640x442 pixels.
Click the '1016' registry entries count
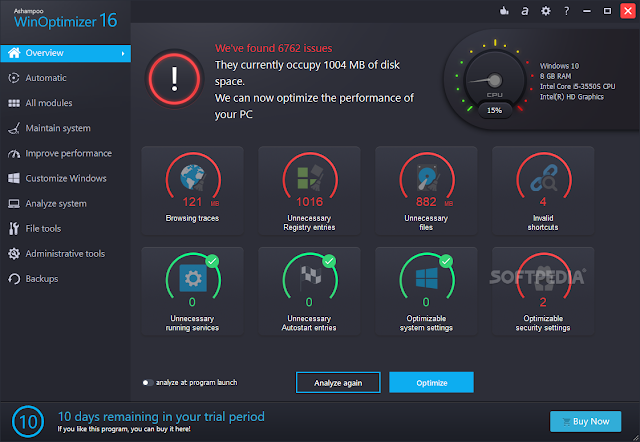click(x=309, y=202)
